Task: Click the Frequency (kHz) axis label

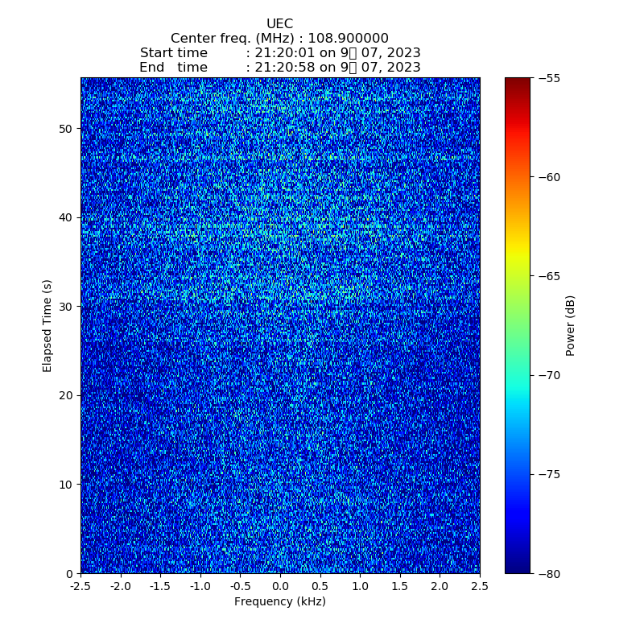Action: [x=279, y=602]
